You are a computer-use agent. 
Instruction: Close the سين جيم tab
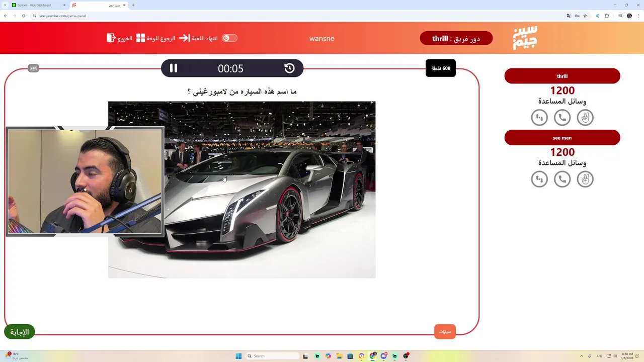click(x=124, y=5)
